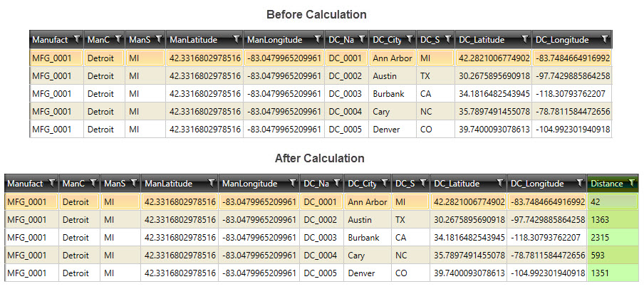Open filter on bottom table DC_City column
Viewport: 644px width, 289px height.
(x=385, y=183)
